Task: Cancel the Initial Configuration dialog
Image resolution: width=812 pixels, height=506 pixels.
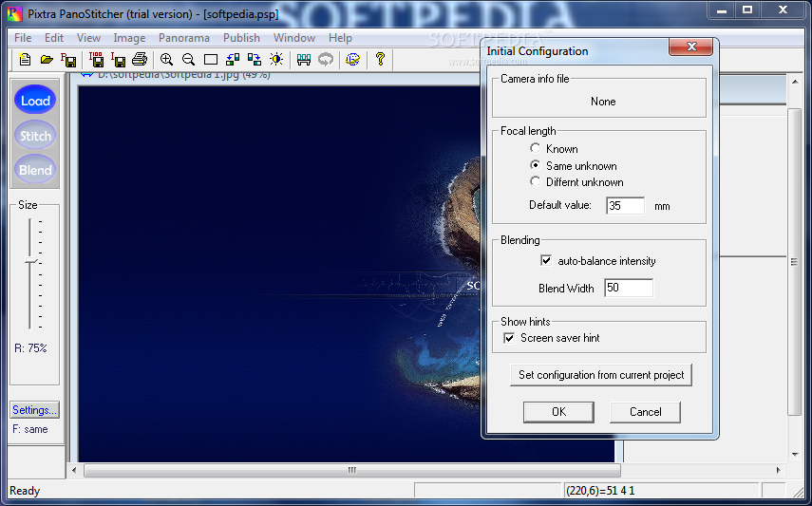Action: (x=645, y=412)
